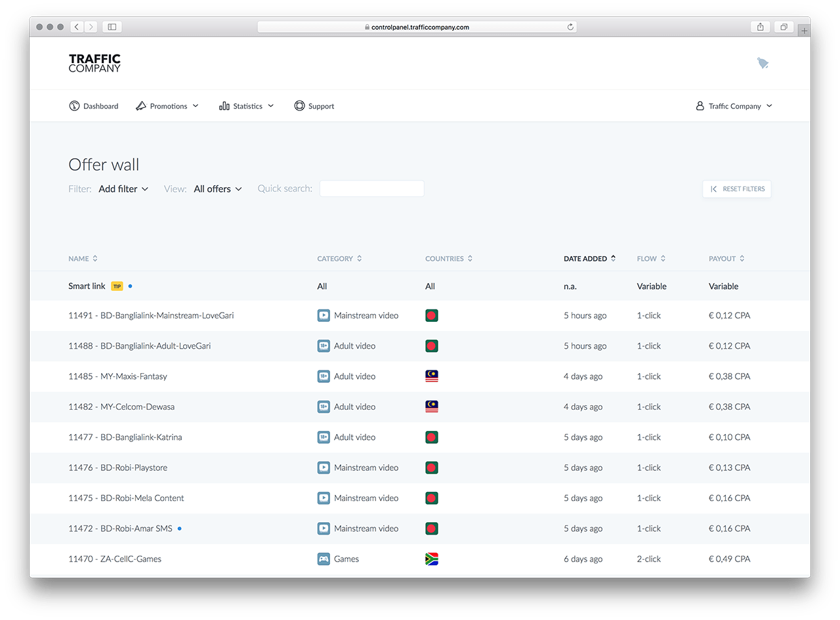Click the Traffic Company logo
Viewport: 840px width, 620px height.
(x=94, y=63)
